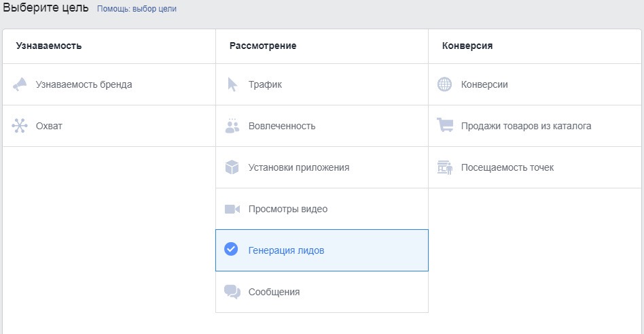Select Продажи товаров из каталога objective
This screenshot has width=644, height=334.
point(526,126)
